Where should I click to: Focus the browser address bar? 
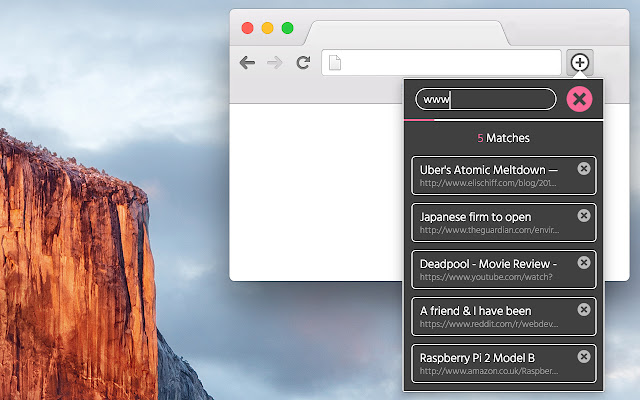(x=441, y=62)
